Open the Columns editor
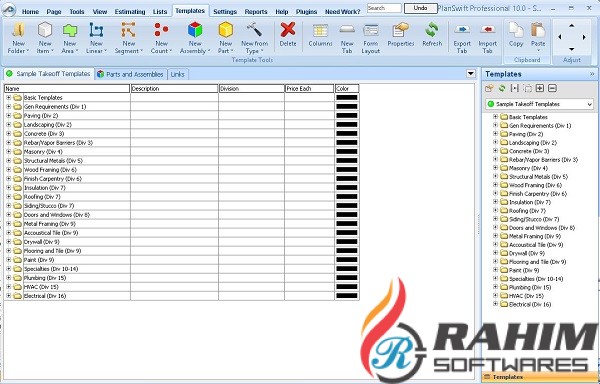Viewport: 600px width, 384px height. (320, 35)
